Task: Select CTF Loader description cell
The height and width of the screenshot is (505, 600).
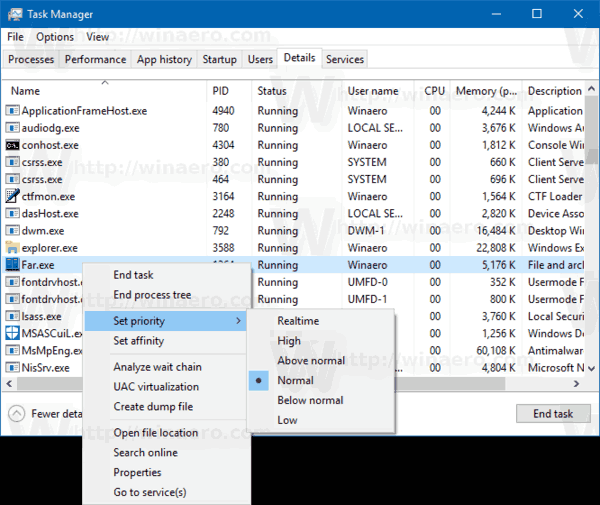Action: pos(555,196)
